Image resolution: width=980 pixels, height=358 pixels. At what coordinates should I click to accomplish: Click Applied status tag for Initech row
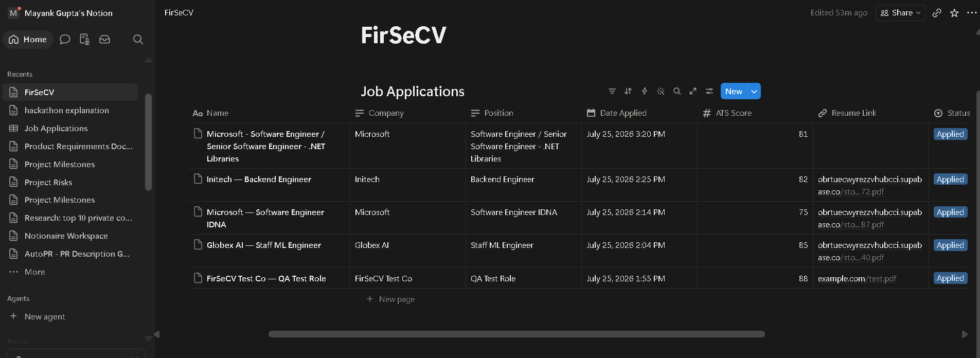[950, 180]
